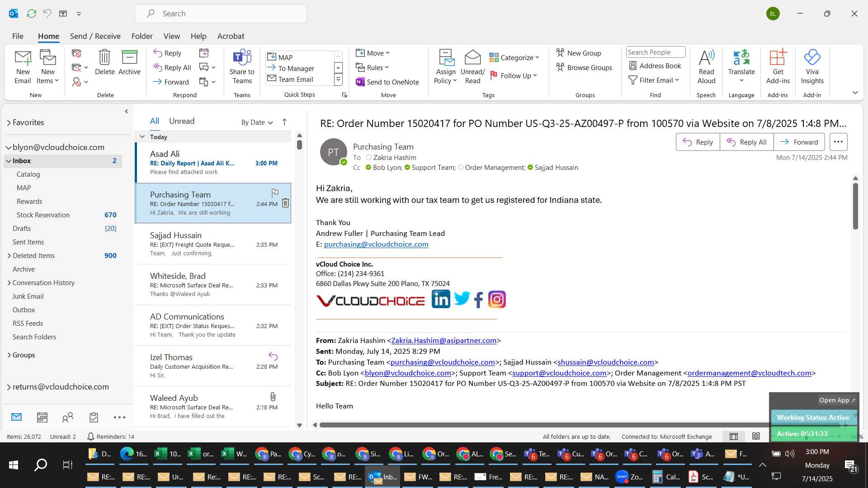Open more navigation options ellipsis
This screenshot has width=868, height=488.
click(x=119, y=417)
